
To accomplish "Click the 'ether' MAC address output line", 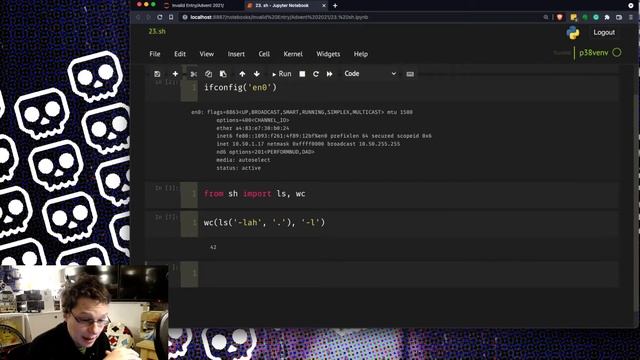I will point(252,128).
